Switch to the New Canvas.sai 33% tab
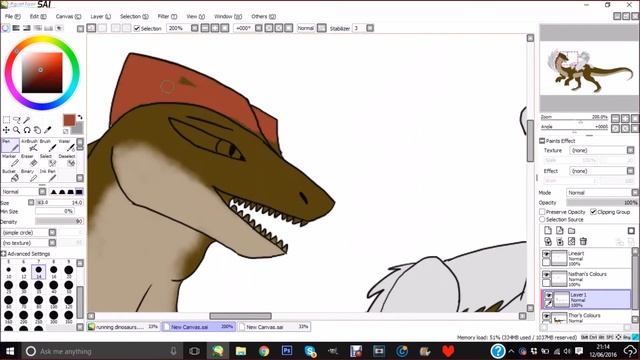 click(x=274, y=327)
